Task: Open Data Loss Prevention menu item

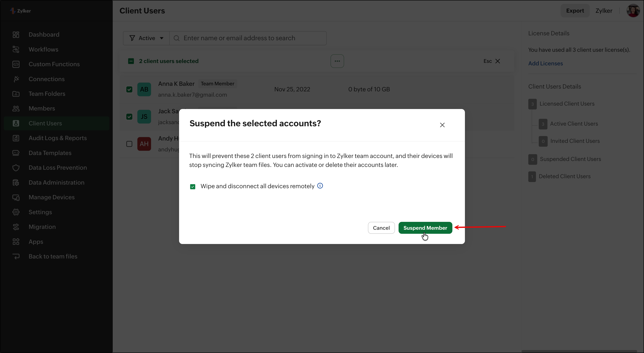Action: pyautogui.click(x=58, y=168)
